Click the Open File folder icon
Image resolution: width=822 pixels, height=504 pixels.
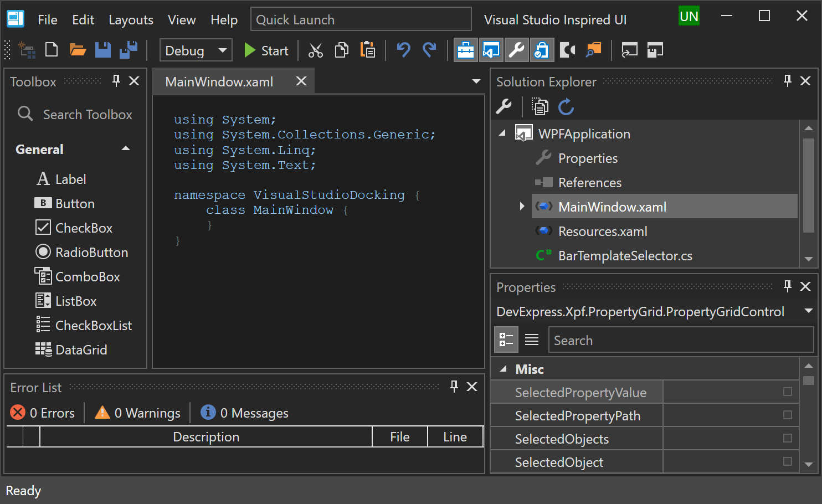78,50
